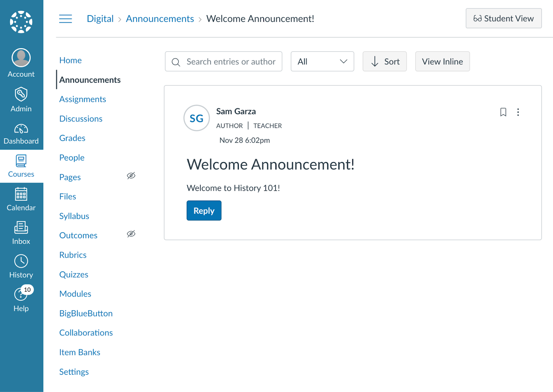Screen dimensions: 553x392
Task: Change sort order with the Sort control
Action: pos(384,62)
